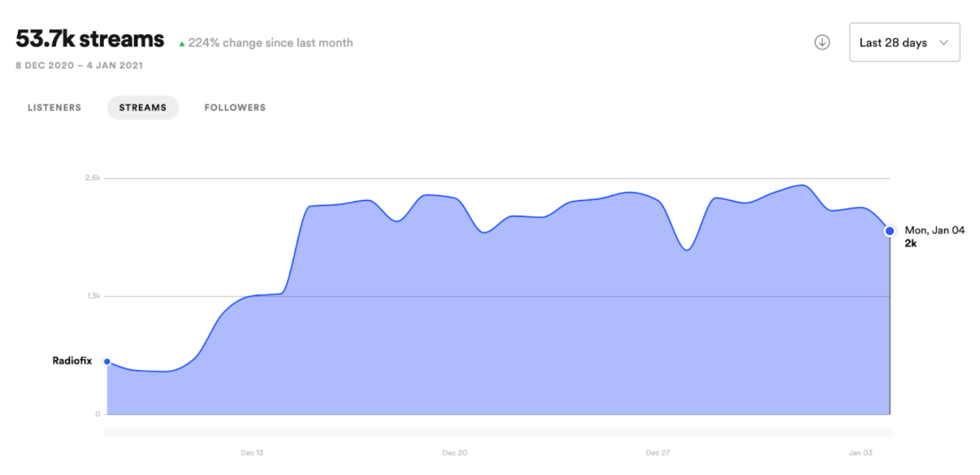Click the download data arrow icon
The image size is (980, 475).
pos(822,42)
